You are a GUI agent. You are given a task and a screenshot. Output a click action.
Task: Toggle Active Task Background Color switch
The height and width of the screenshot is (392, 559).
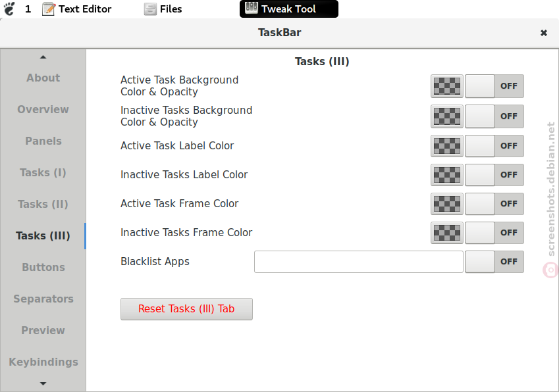pos(494,86)
